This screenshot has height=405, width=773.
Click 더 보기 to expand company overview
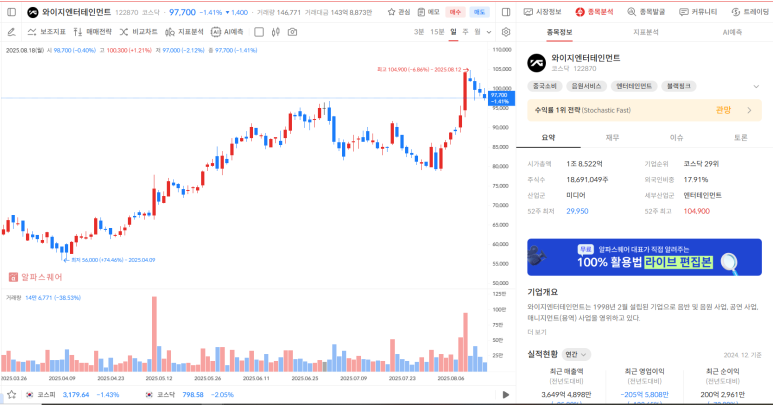coord(537,332)
